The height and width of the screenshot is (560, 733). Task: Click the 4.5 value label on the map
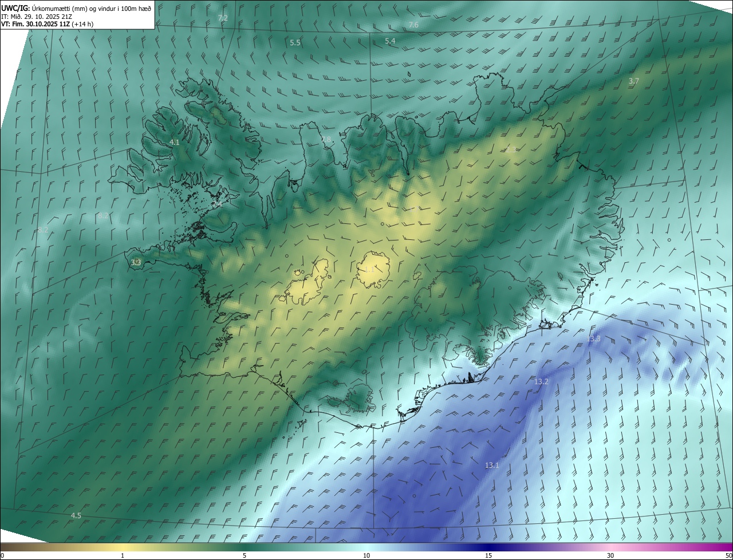[x=76, y=516]
